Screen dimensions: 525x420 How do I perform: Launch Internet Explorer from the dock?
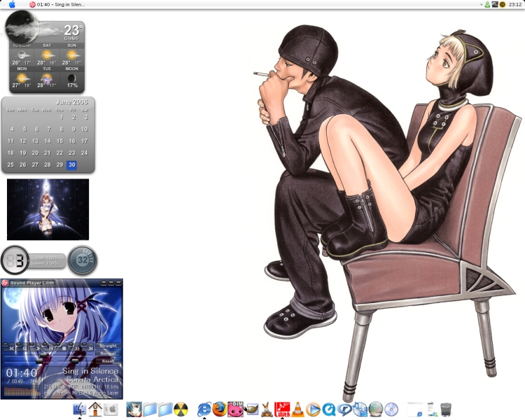pos(204,409)
